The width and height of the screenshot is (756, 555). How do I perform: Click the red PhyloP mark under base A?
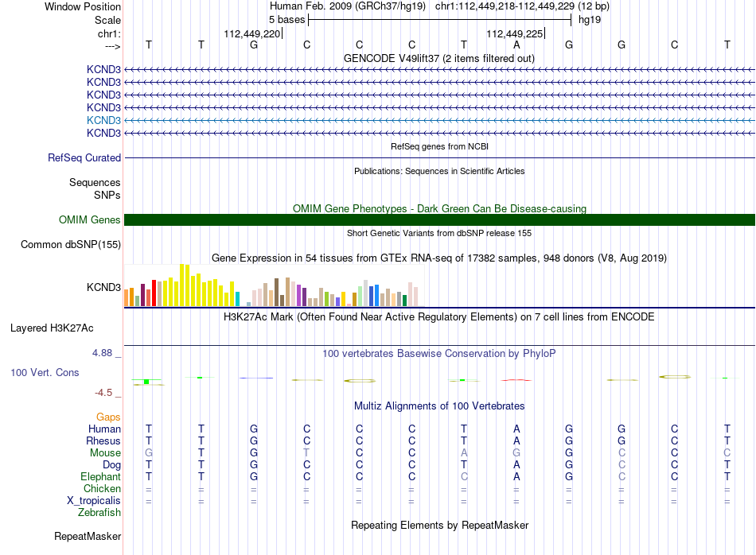click(516, 380)
